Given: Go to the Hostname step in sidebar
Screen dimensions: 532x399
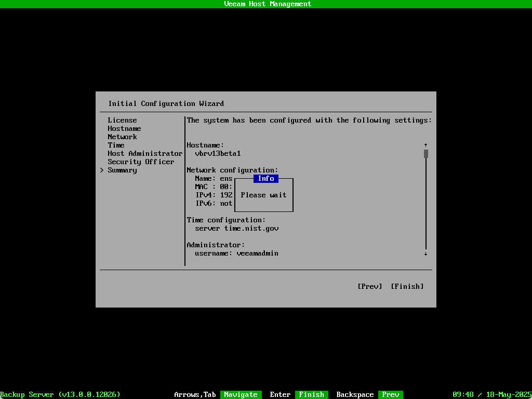Looking at the screenshot, I should 124,128.
